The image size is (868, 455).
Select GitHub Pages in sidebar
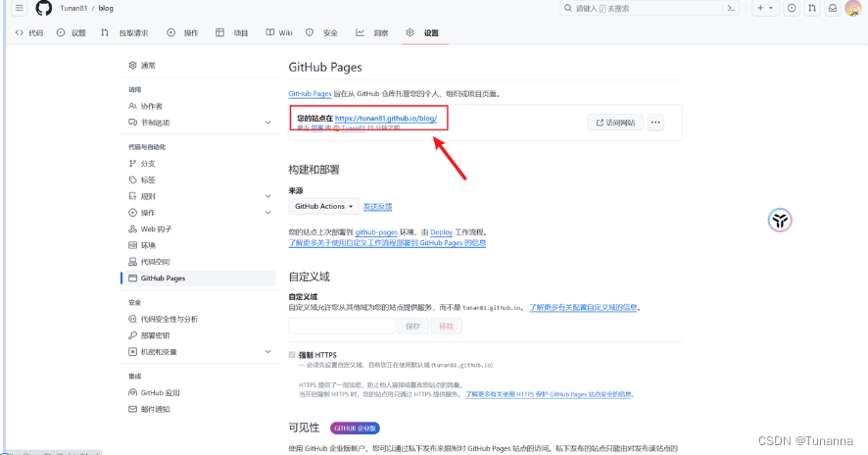pos(198,278)
